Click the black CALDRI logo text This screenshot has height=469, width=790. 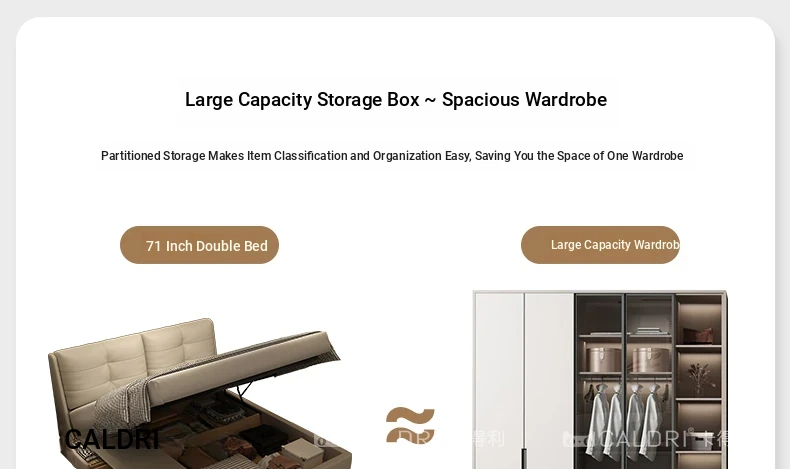[x=112, y=439]
